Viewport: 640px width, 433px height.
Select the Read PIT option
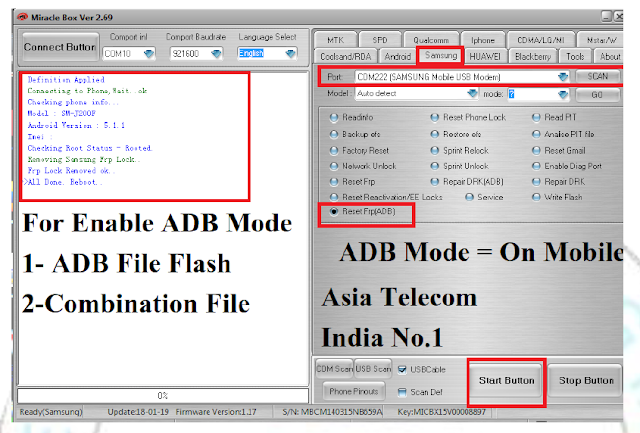536,118
